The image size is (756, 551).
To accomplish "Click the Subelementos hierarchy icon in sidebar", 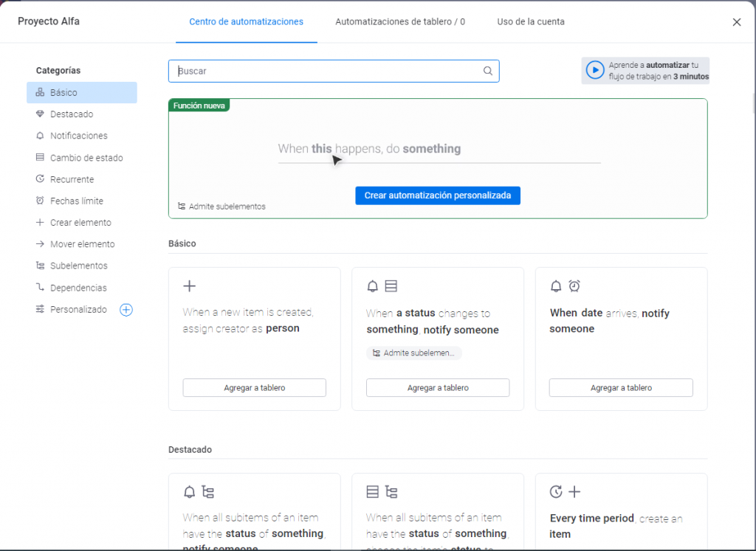I will point(40,266).
